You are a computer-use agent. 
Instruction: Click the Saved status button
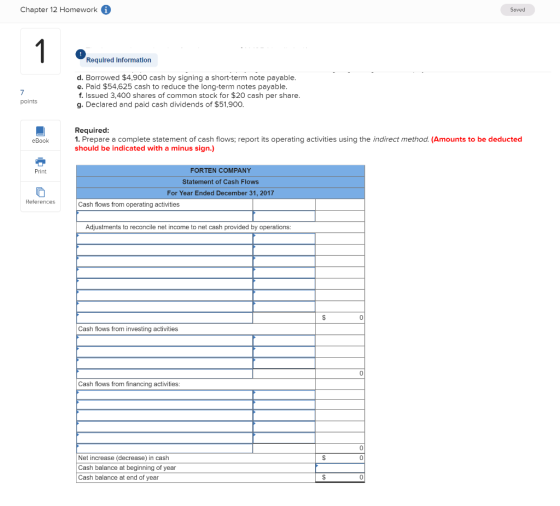[517, 10]
